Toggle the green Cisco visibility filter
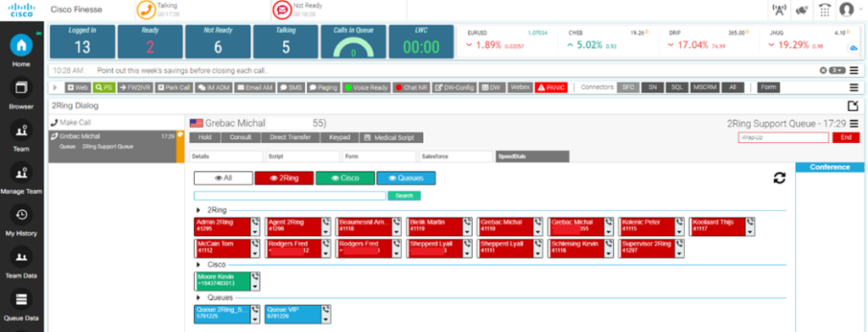Viewport: 868px width, 332px height. pos(346,178)
